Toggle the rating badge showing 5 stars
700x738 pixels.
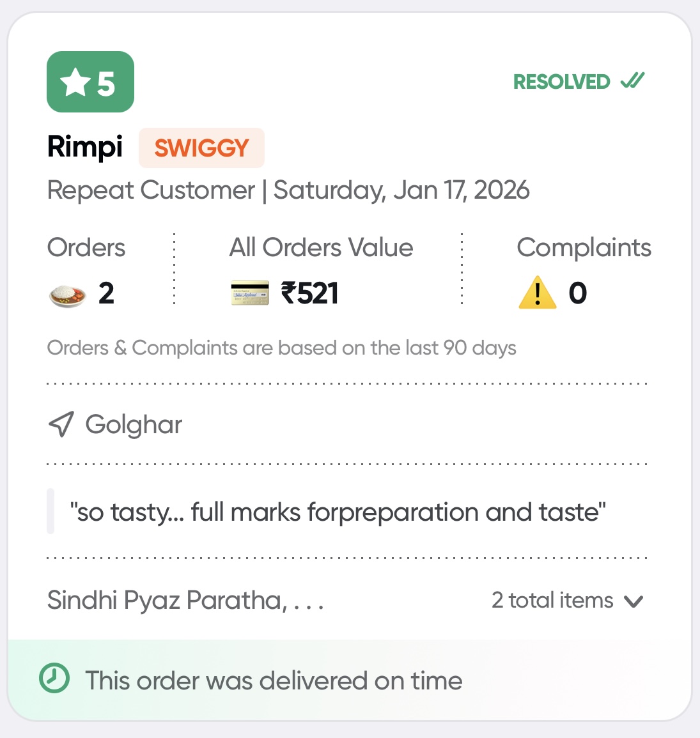click(x=89, y=82)
